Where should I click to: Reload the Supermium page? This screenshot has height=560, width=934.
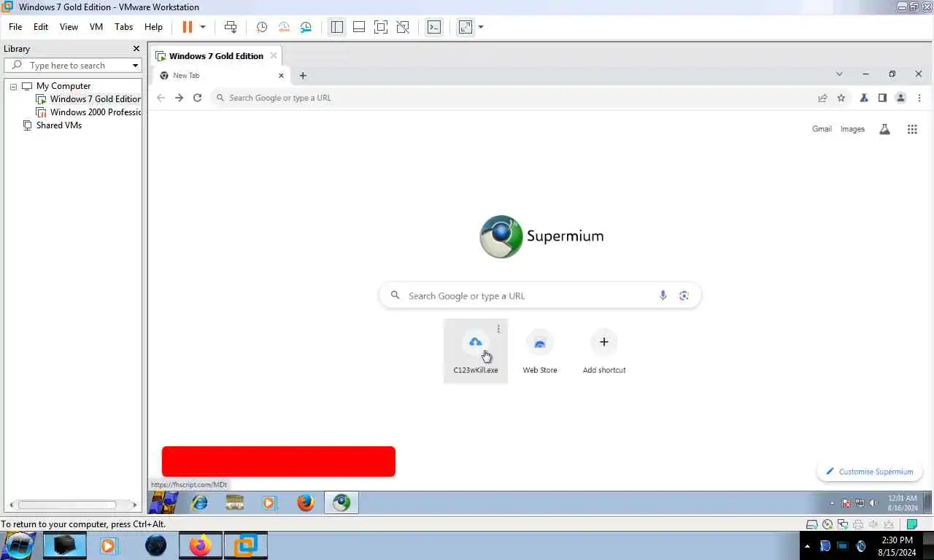pyautogui.click(x=197, y=98)
